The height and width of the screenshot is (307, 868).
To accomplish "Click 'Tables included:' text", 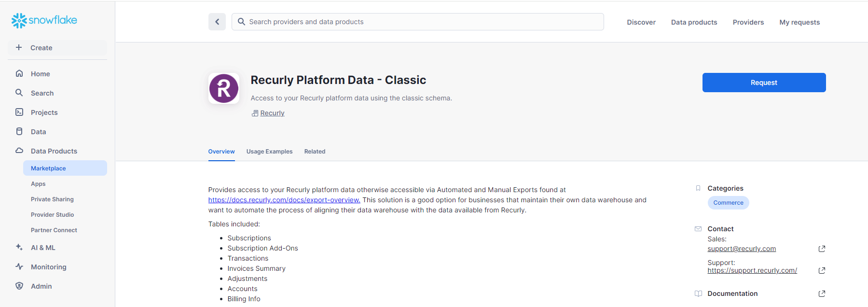I will [234, 224].
